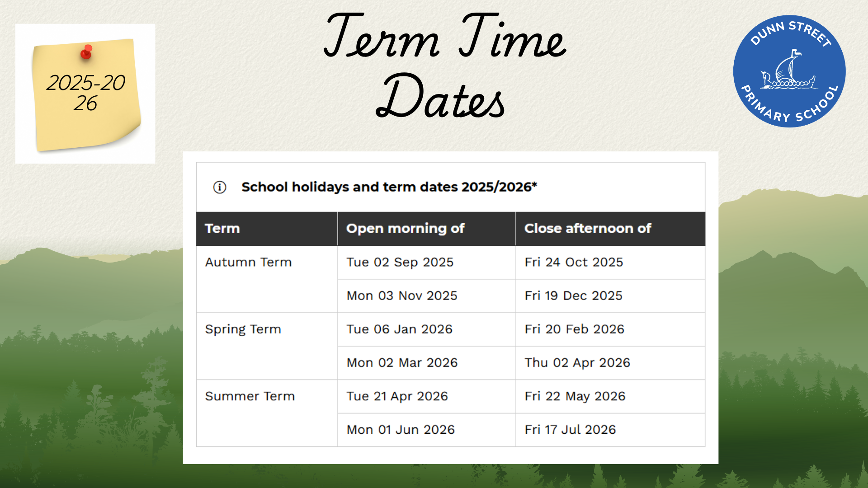Select the Fri 19 Dec 2025 cell

[573, 296]
